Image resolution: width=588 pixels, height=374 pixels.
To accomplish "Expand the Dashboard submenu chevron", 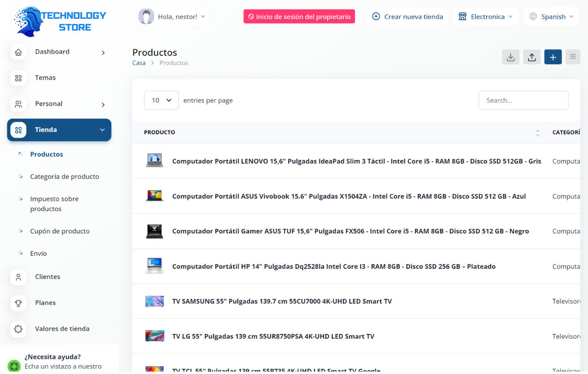I will tap(103, 53).
